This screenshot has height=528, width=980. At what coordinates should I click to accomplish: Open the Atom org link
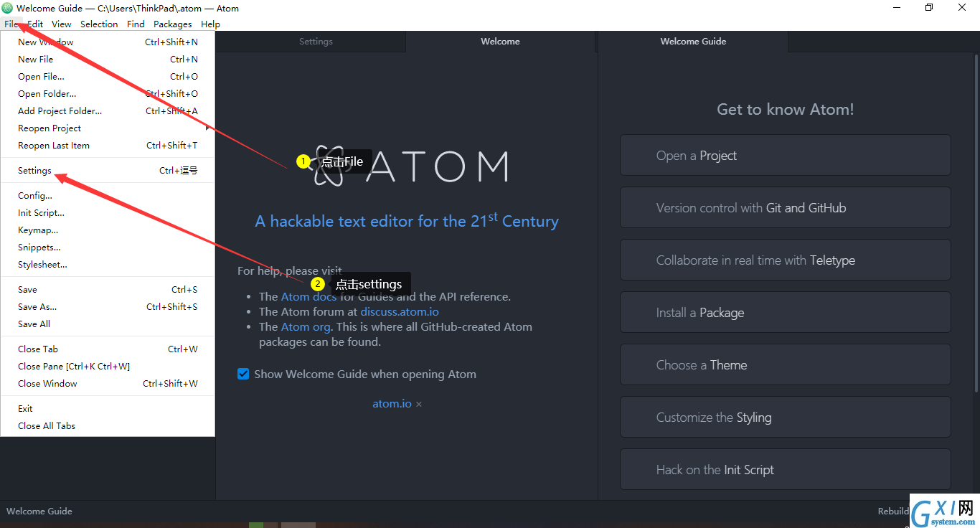click(306, 327)
